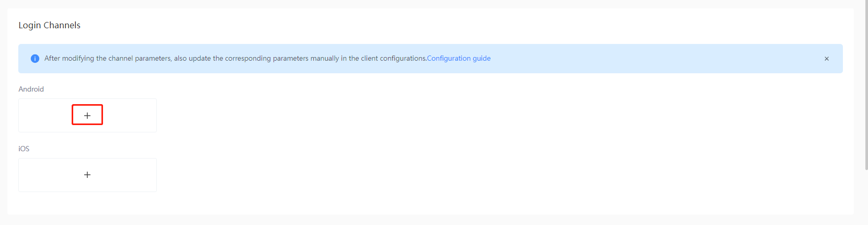
Task: Click the gray page background below the panel
Action: [x=418, y=220]
